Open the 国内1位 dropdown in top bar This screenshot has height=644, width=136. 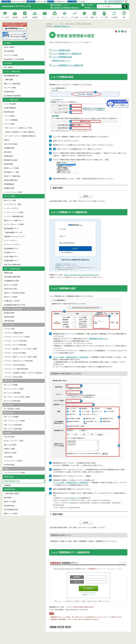[x=50, y=2]
